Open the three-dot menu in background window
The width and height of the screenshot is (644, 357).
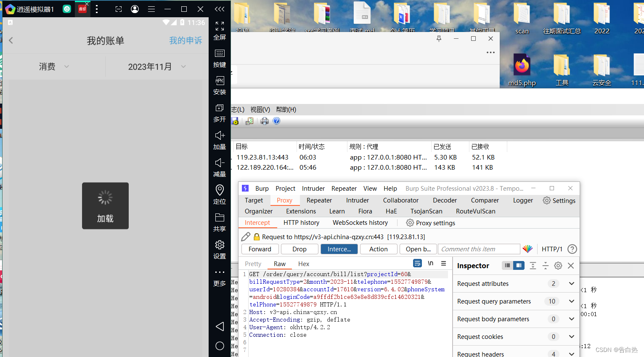point(490,53)
